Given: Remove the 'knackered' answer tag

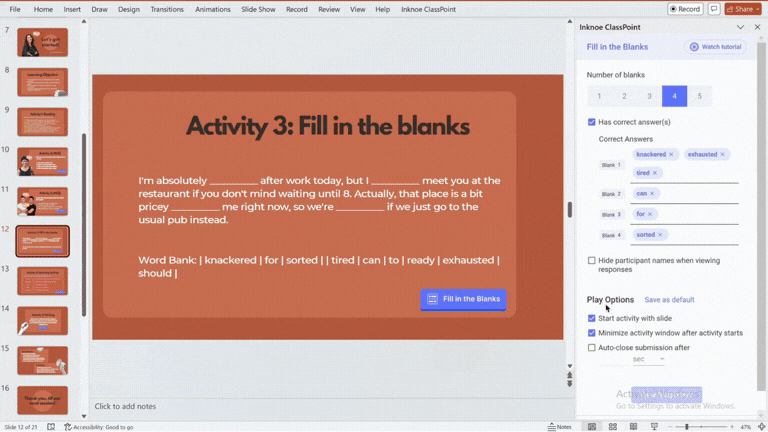Looking at the screenshot, I should pos(671,155).
